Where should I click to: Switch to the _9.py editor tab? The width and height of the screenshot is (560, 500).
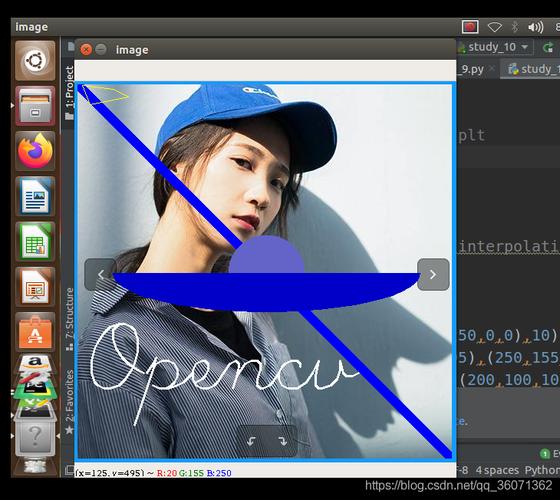[x=476, y=69]
